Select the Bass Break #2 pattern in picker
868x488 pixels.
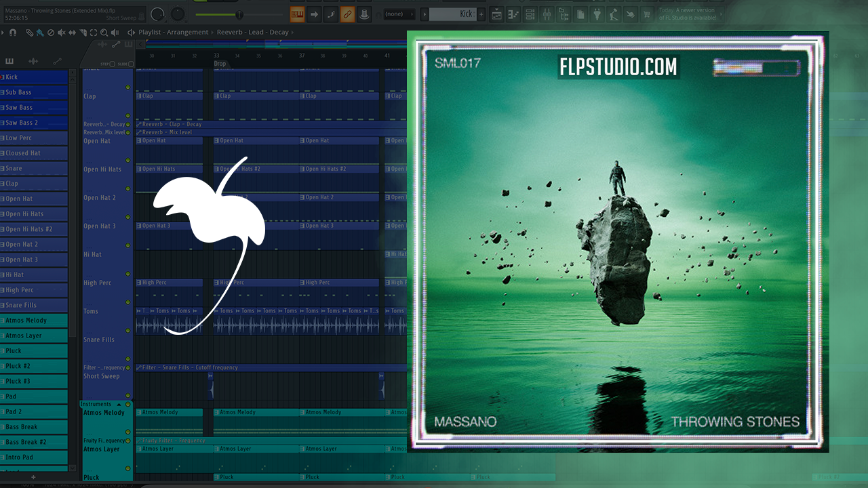(x=34, y=442)
